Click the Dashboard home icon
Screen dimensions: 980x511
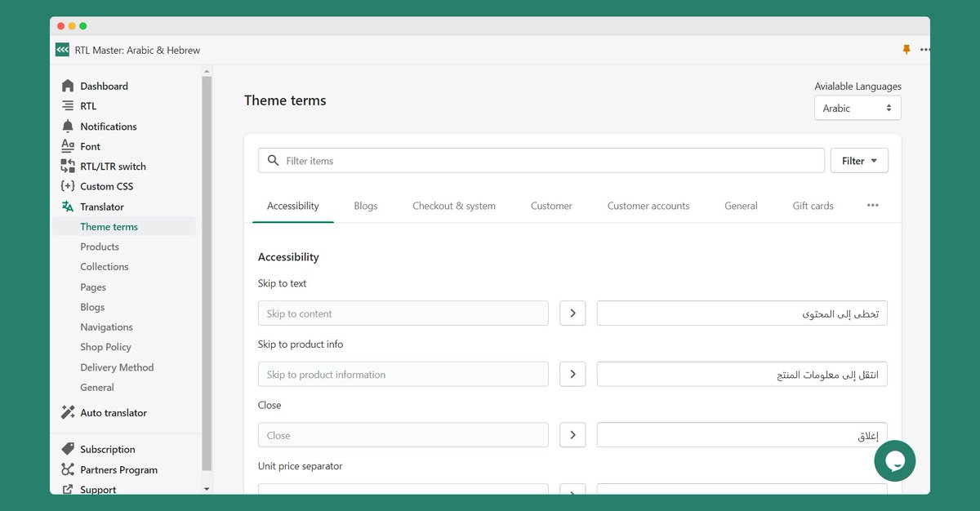(68, 86)
